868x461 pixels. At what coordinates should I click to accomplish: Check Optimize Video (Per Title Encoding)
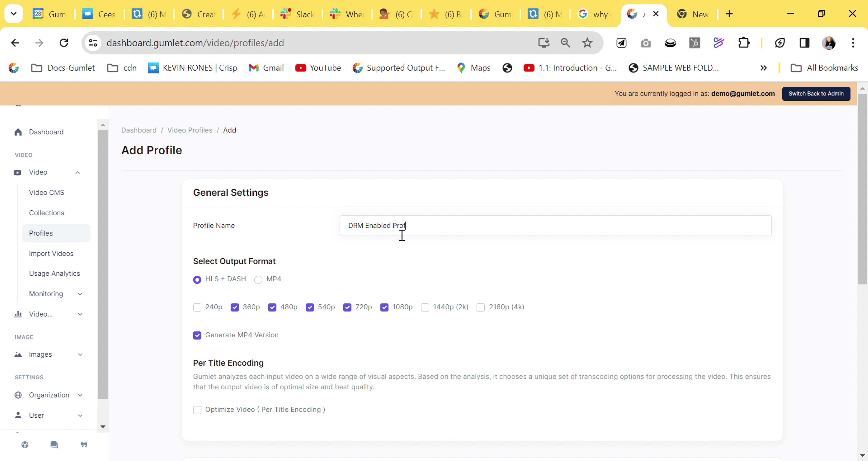pos(197,410)
